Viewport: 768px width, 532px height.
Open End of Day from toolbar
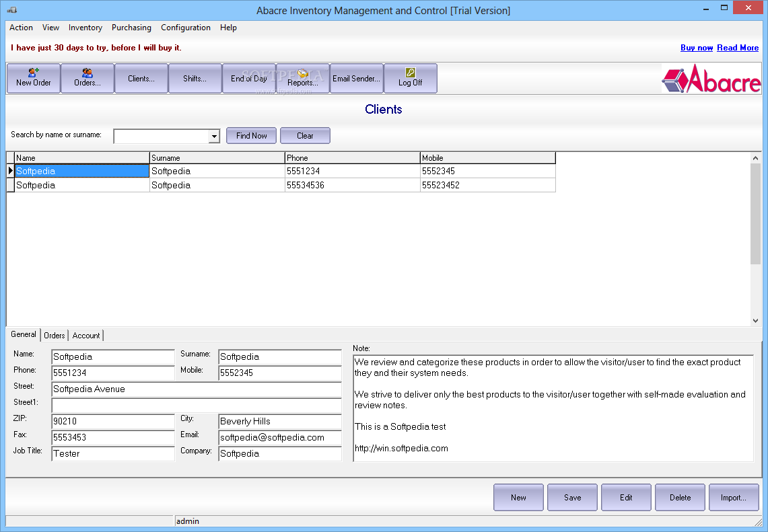tap(249, 78)
